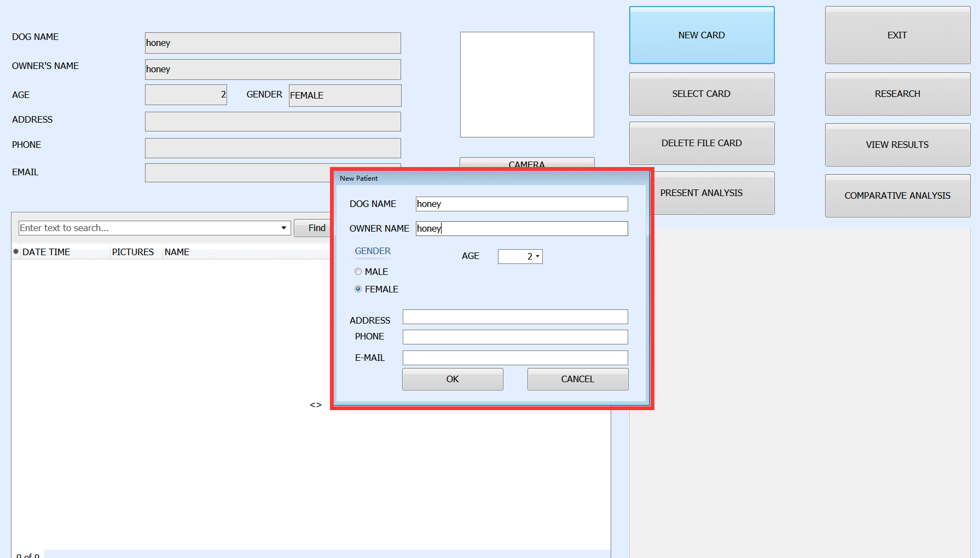Open the AGE dropdown in New Patient

(x=537, y=256)
